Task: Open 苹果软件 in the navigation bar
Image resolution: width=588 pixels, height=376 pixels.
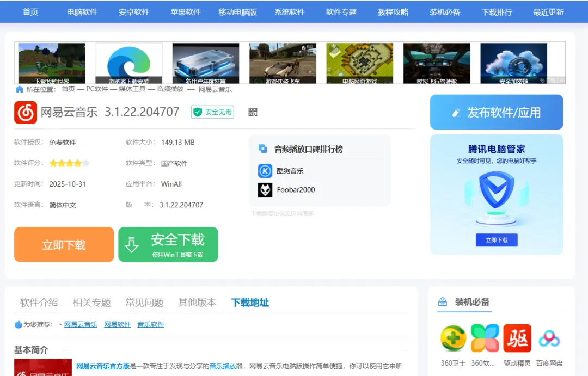Action: (x=186, y=12)
